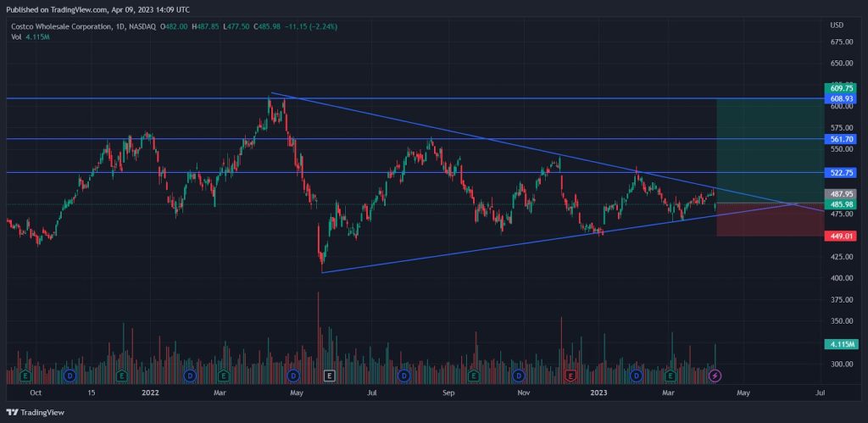Click the green profit target zone of the long position
Image resolution: width=868 pixels, height=423 pixels.
(770, 151)
